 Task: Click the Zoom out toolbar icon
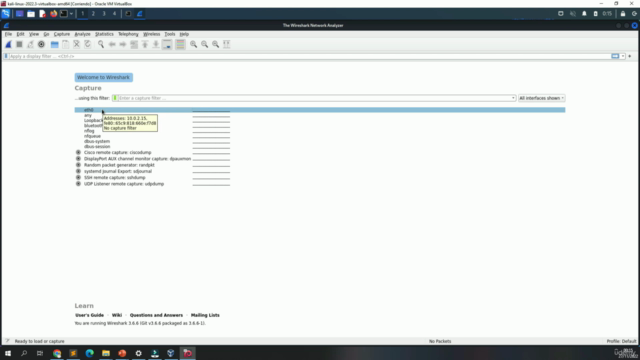click(x=204, y=44)
